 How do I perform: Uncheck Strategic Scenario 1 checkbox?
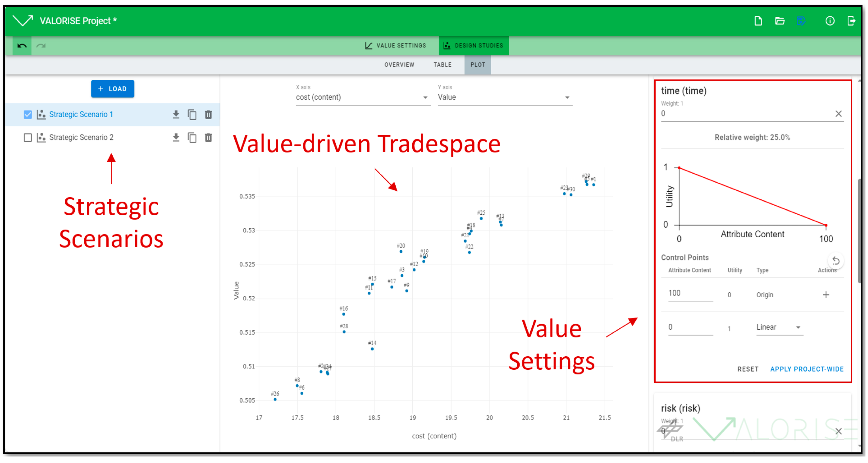(x=28, y=115)
